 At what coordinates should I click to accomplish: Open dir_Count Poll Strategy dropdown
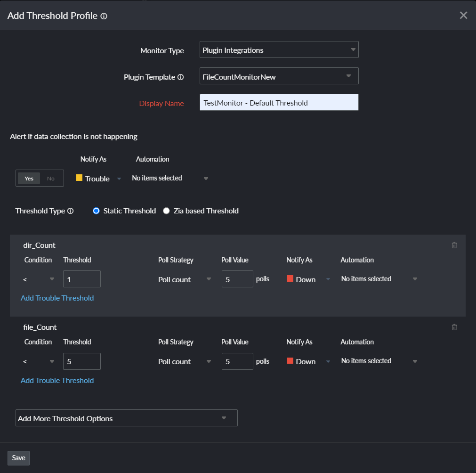click(x=184, y=279)
